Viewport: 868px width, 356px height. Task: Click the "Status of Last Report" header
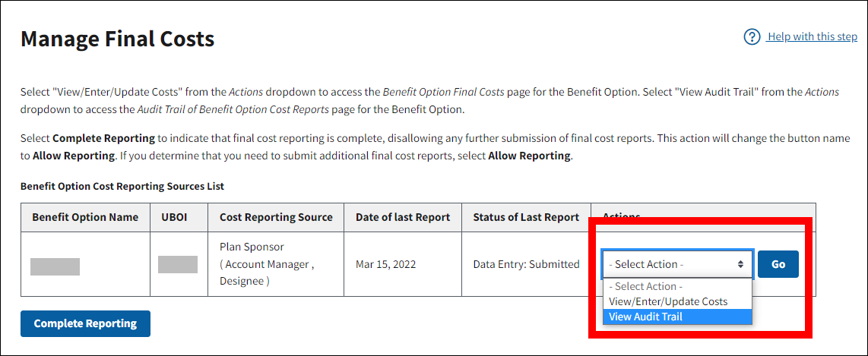(526, 217)
